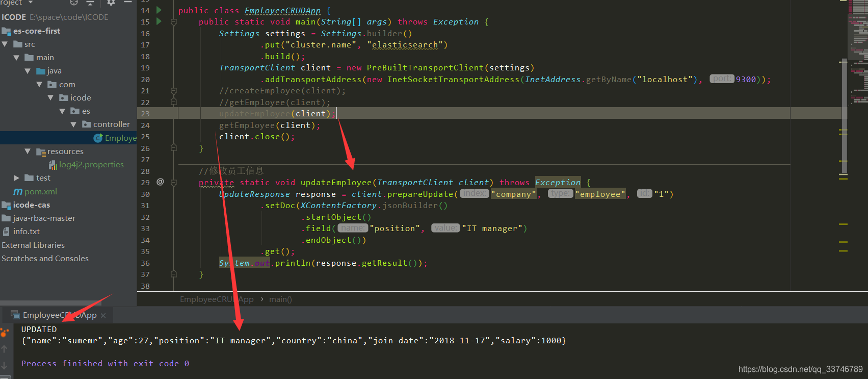Click the horizontal scrollbar under the Project tree
This screenshot has height=379, width=868.
(50, 302)
